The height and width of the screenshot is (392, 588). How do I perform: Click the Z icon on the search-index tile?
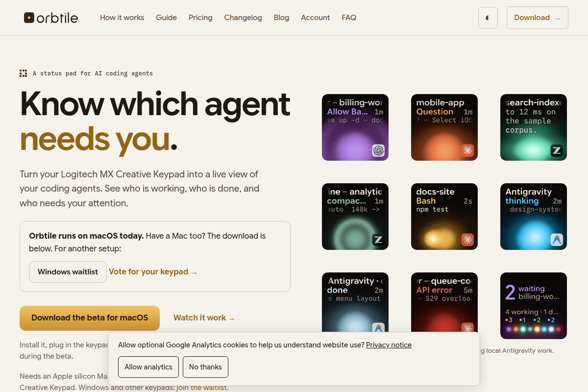tap(557, 150)
